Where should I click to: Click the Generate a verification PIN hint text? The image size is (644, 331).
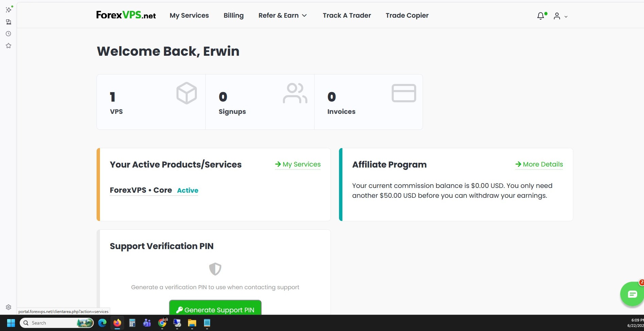coord(215,287)
